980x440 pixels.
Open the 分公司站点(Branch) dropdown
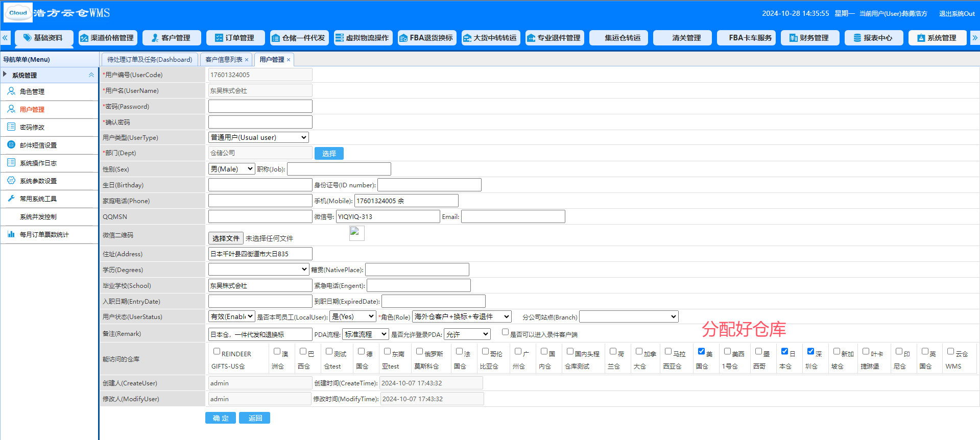(629, 316)
